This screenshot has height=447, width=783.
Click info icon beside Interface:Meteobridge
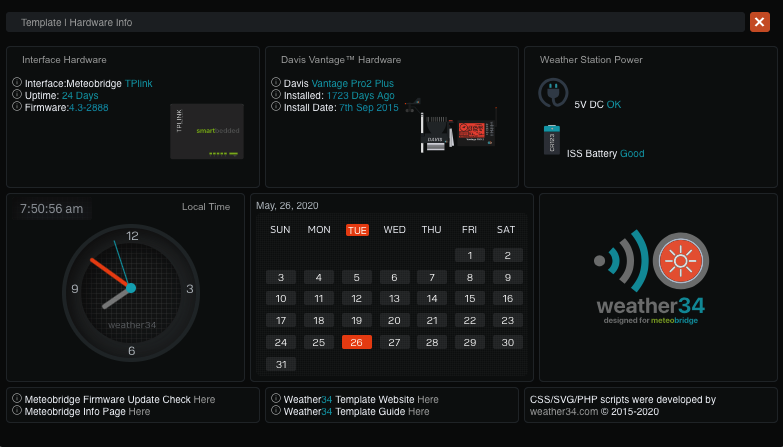pos(17,82)
